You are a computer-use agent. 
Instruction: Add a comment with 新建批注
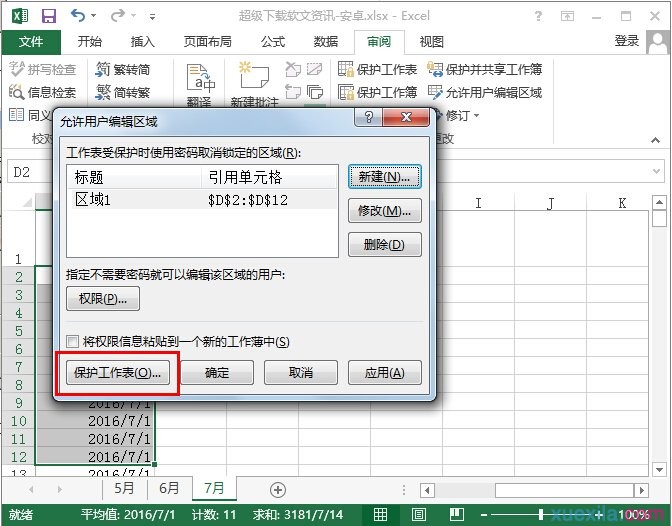pos(255,84)
